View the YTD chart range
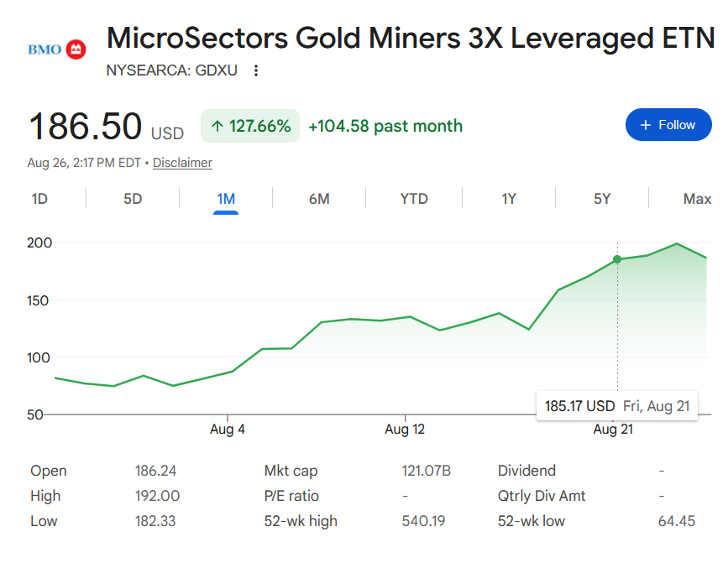Image resolution: width=728 pixels, height=568 pixels. (414, 199)
